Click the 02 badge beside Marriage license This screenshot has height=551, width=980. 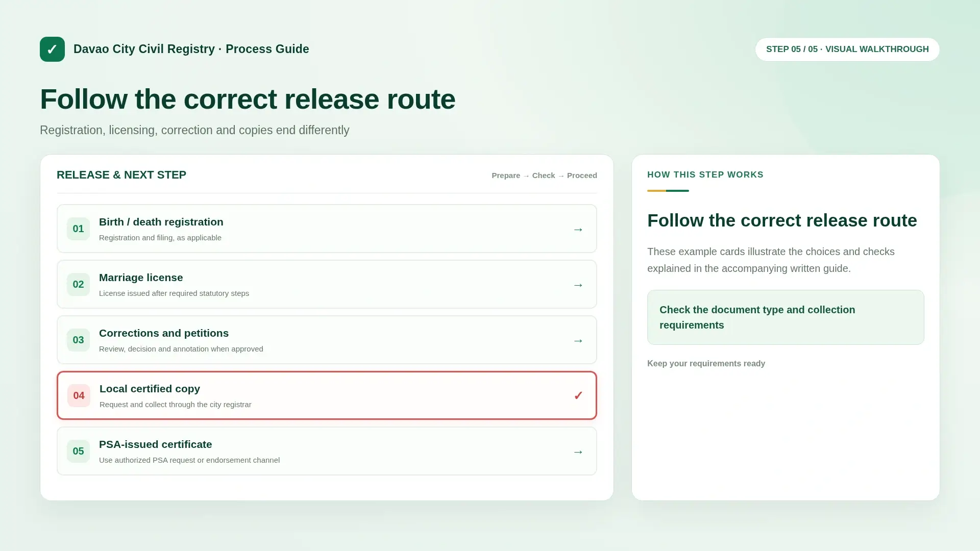[78, 284]
